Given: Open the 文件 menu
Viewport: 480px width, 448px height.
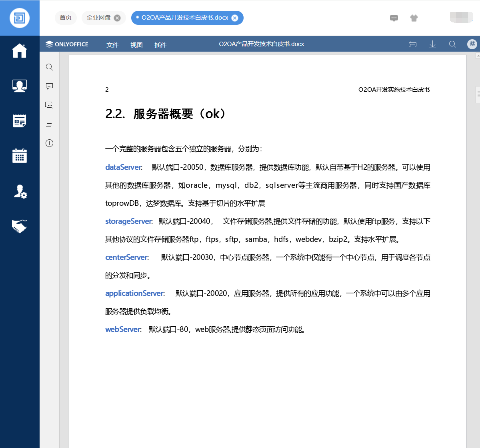Looking at the screenshot, I should (x=112, y=45).
